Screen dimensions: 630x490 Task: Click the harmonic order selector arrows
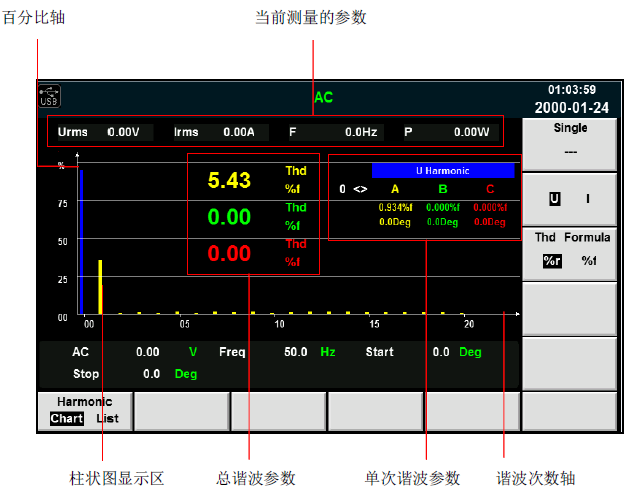click(x=360, y=188)
